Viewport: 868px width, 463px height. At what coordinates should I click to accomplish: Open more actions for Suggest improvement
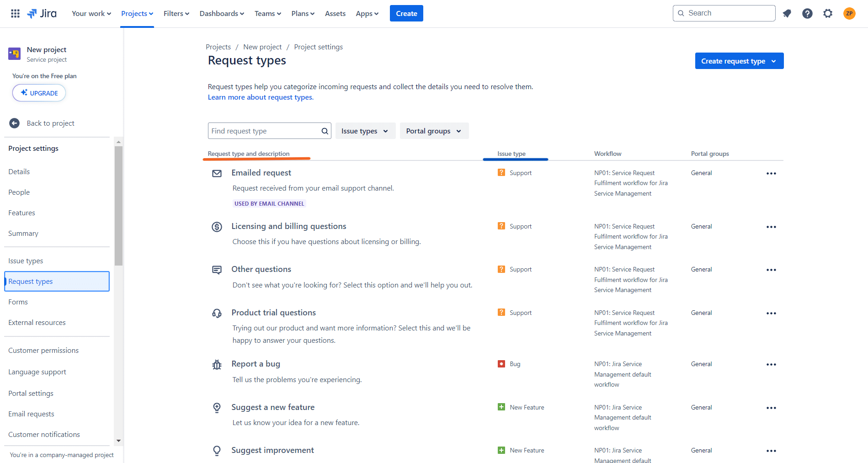[x=771, y=451]
